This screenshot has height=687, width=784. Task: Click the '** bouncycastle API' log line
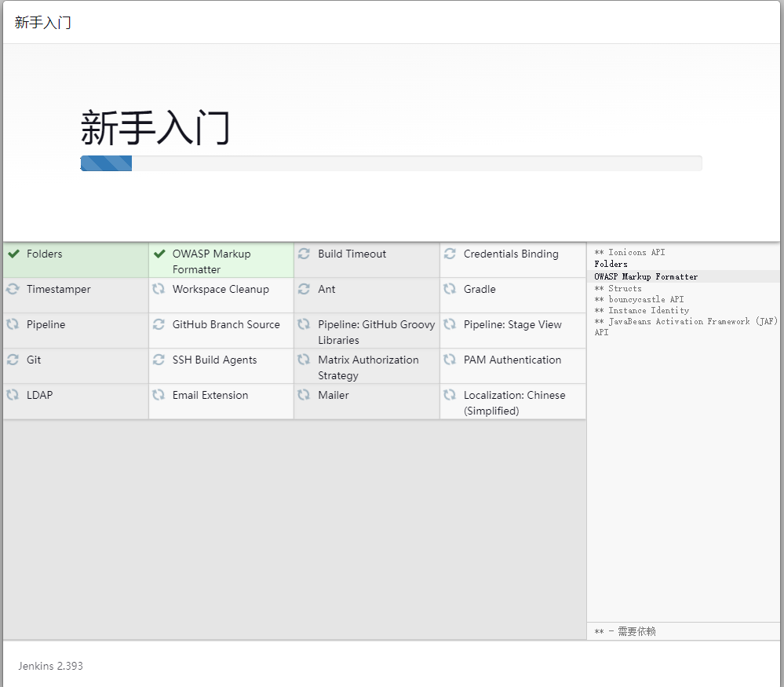click(x=639, y=299)
